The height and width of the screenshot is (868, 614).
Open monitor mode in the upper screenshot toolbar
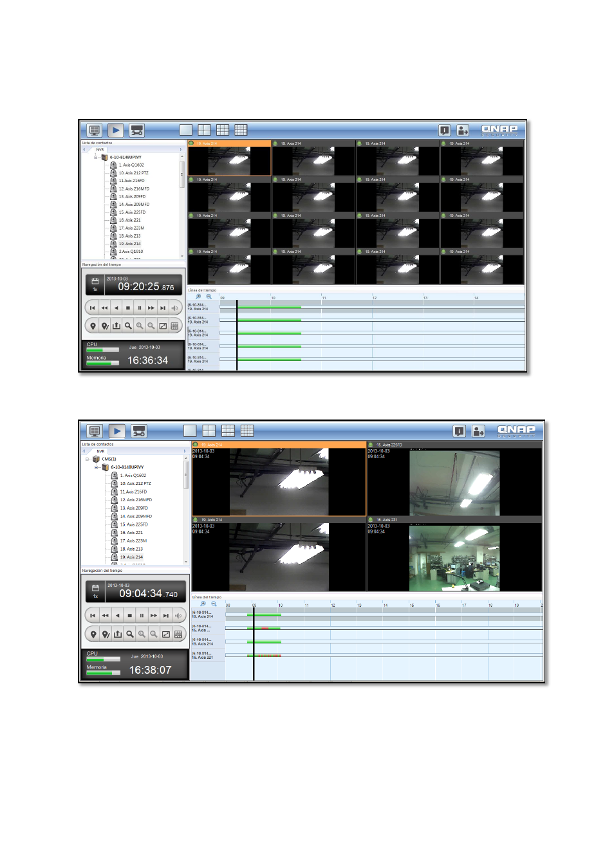click(x=94, y=131)
